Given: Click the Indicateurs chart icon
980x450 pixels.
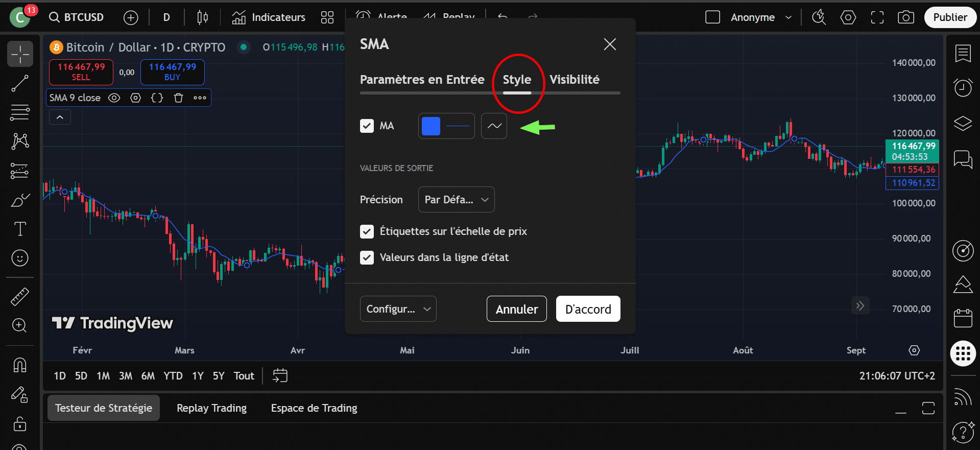Looking at the screenshot, I should (x=238, y=17).
